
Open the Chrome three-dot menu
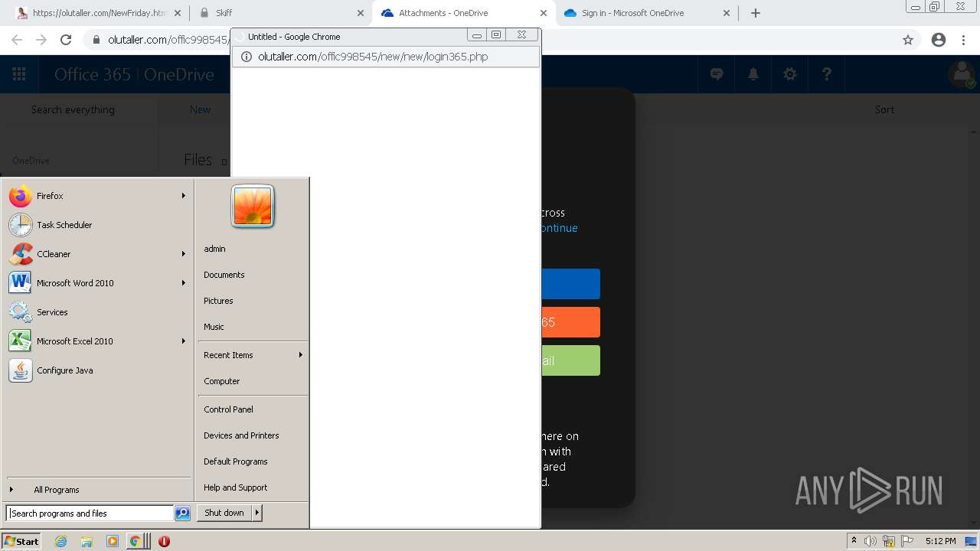point(964,40)
